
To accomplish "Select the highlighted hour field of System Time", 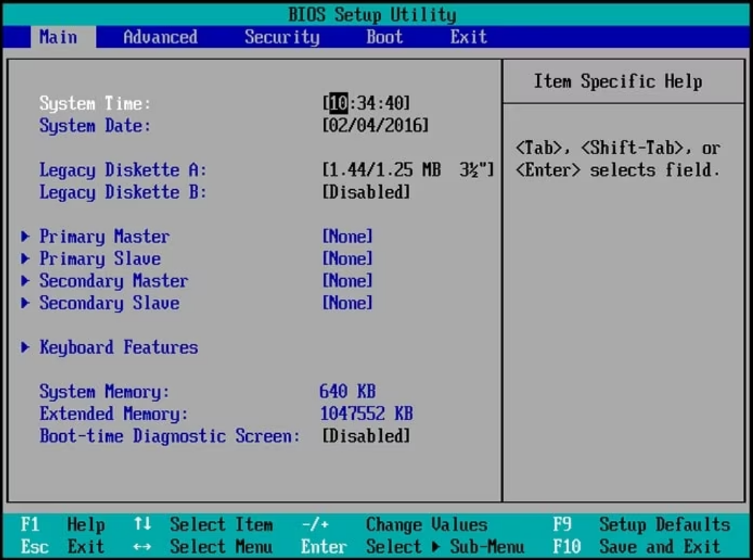I will tap(338, 103).
